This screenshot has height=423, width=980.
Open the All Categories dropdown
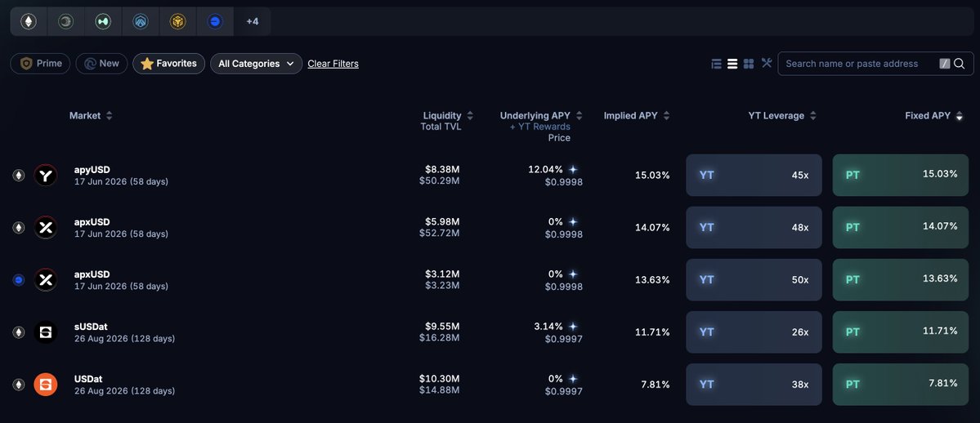[x=256, y=64]
